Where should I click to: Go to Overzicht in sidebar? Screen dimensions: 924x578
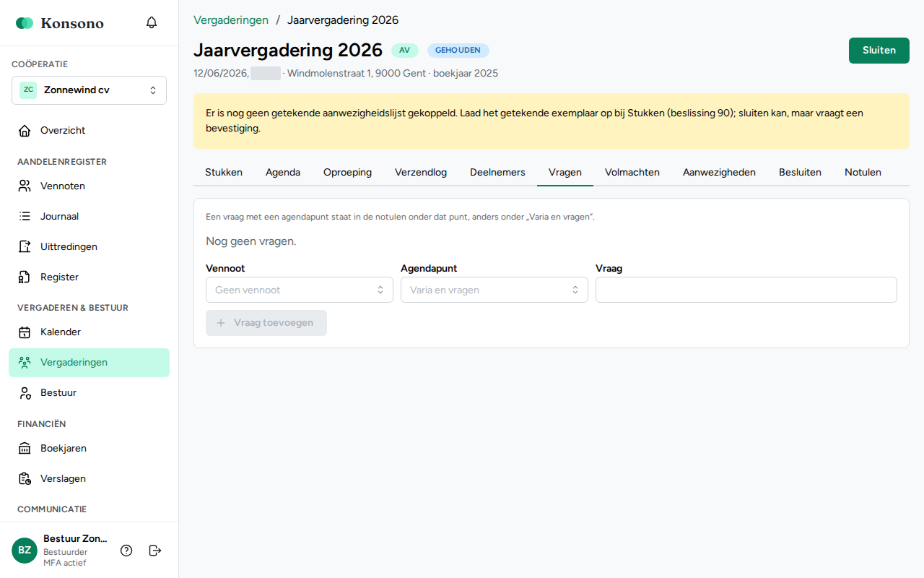tap(89, 131)
